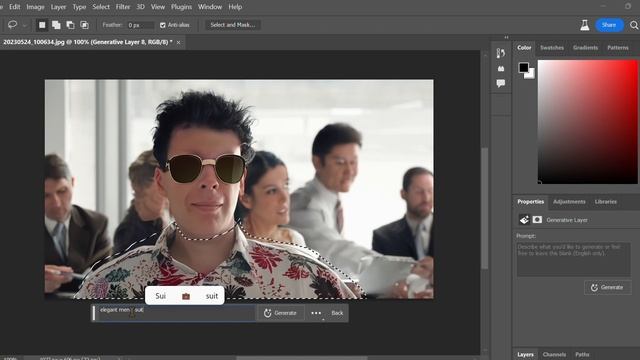This screenshot has width=640, height=360.
Task: Switch to the Adjustments tab
Action: (x=569, y=202)
